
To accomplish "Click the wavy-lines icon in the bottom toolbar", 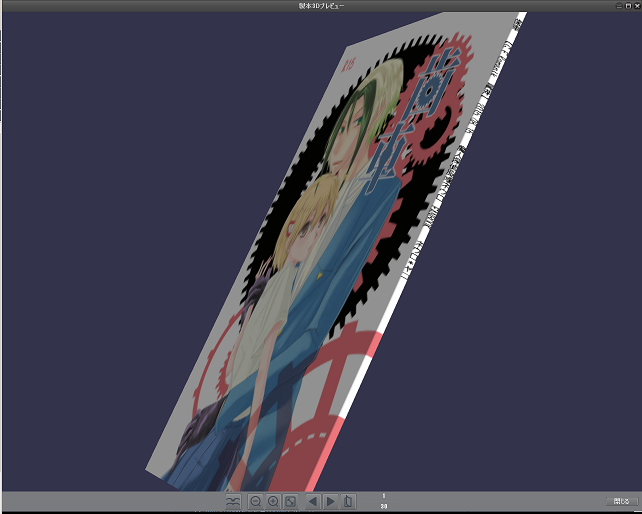I will point(233,501).
